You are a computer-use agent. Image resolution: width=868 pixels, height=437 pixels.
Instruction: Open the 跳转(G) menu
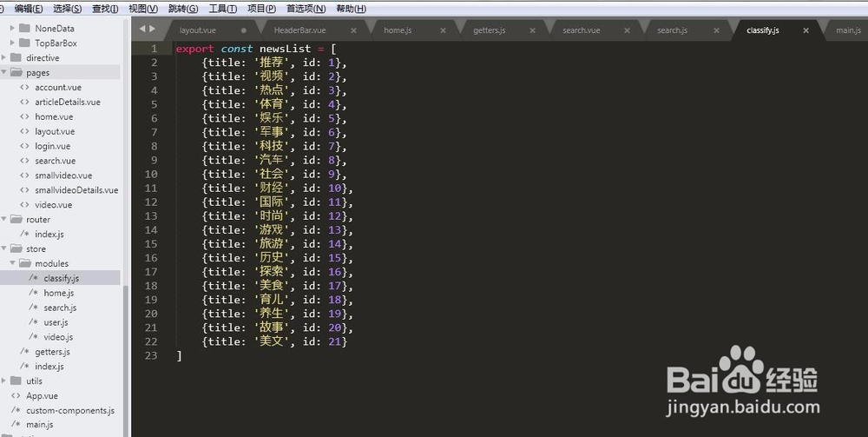point(182,9)
